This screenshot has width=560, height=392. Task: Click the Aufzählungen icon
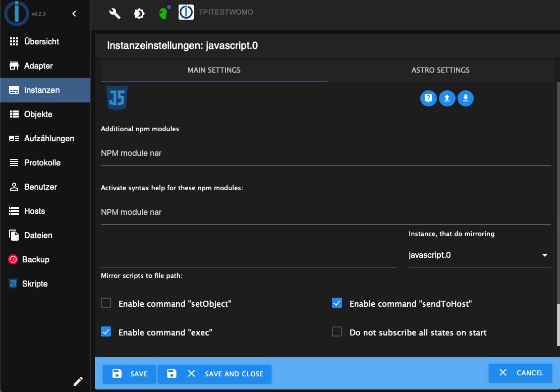pyautogui.click(x=14, y=139)
